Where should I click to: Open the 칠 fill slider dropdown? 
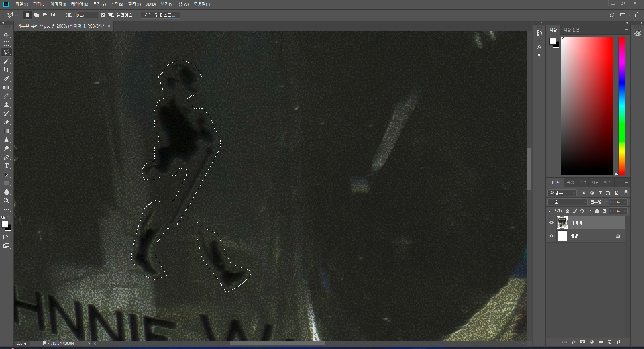click(625, 211)
